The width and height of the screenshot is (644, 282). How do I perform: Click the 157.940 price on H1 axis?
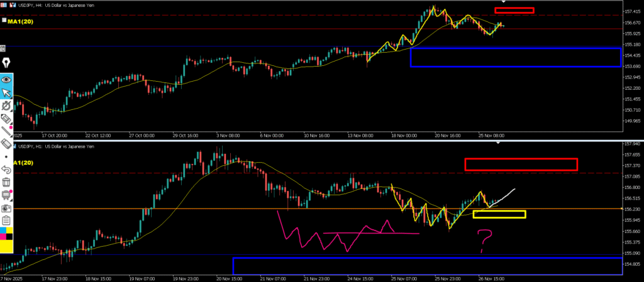[x=633, y=144]
